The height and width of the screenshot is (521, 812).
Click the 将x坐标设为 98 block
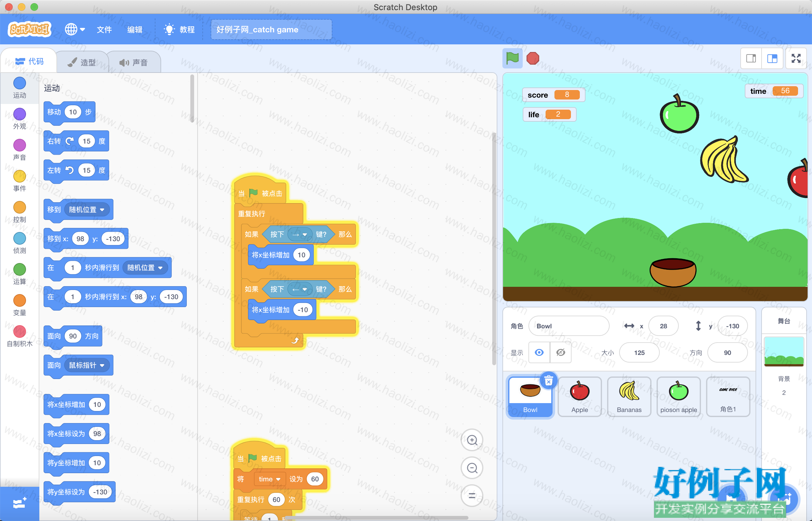(76, 434)
